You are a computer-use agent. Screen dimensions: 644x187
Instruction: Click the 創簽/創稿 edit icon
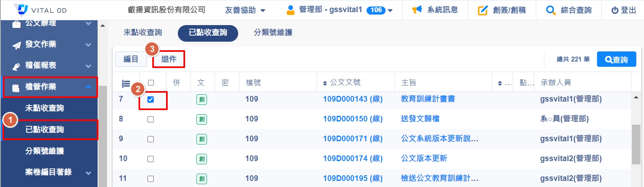coord(482,11)
